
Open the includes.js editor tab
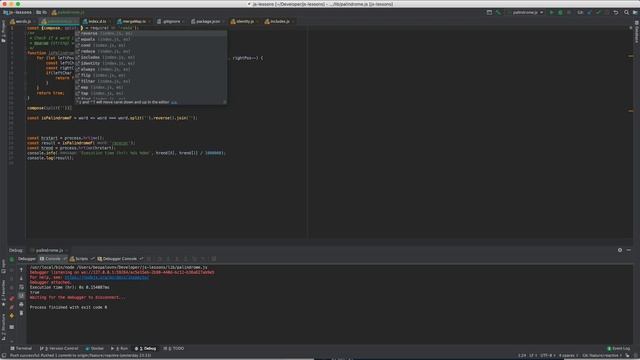click(279, 21)
